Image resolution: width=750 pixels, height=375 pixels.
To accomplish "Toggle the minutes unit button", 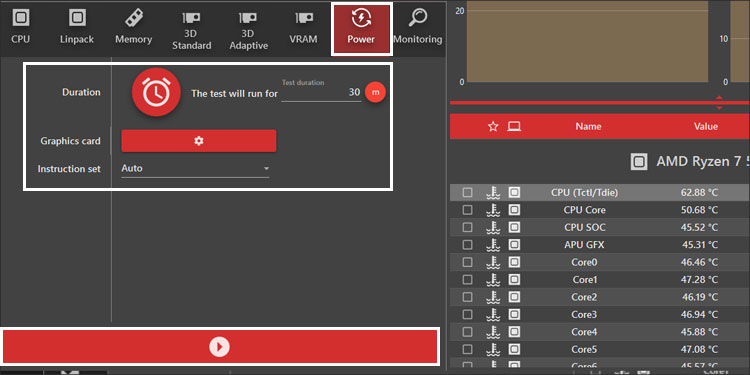I will click(x=375, y=92).
